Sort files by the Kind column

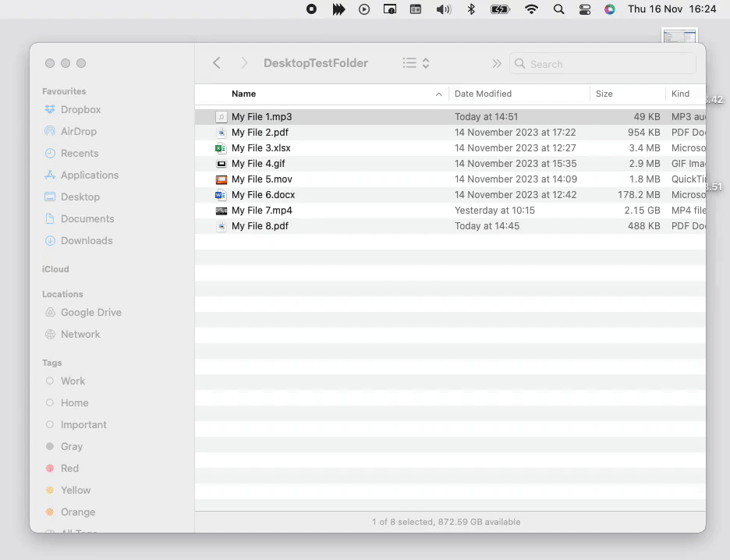(x=680, y=94)
